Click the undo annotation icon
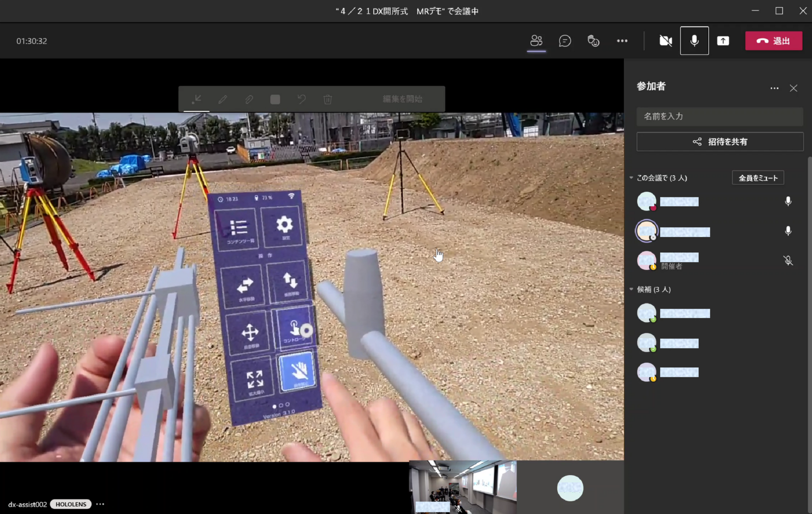 [x=301, y=99]
